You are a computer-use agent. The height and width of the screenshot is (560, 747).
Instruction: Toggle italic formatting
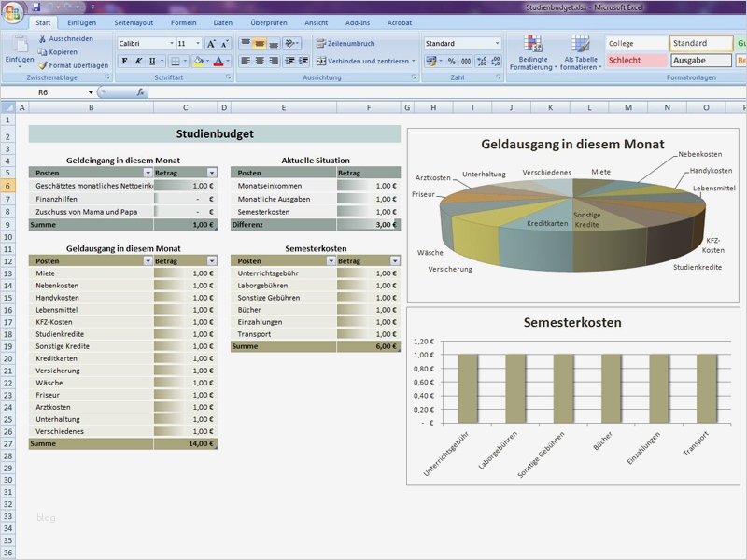[x=138, y=62]
